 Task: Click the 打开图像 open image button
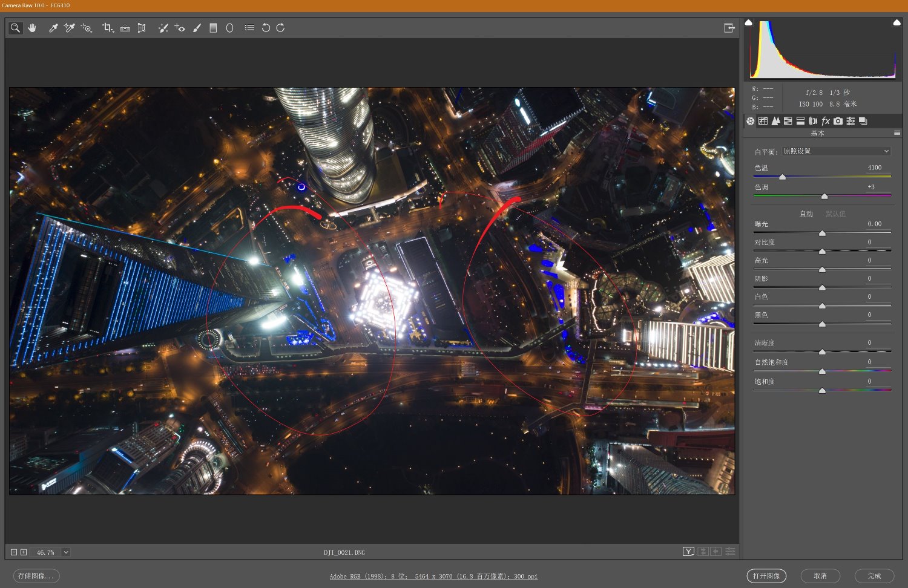click(x=766, y=576)
